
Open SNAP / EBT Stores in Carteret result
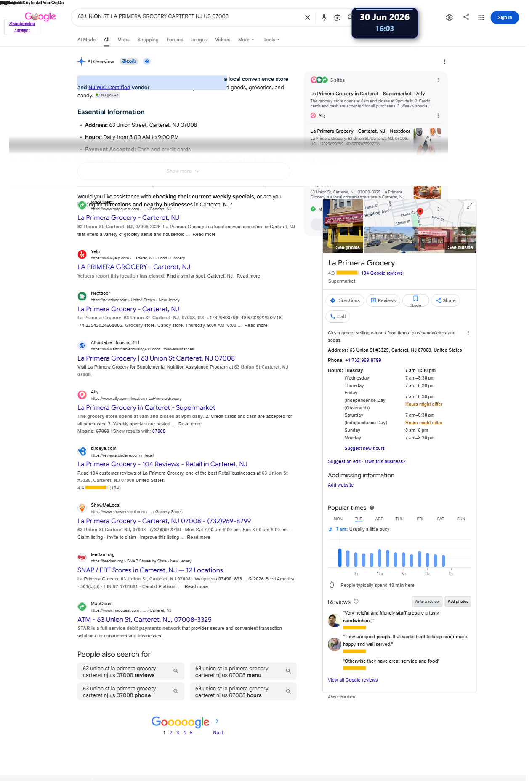150,570
